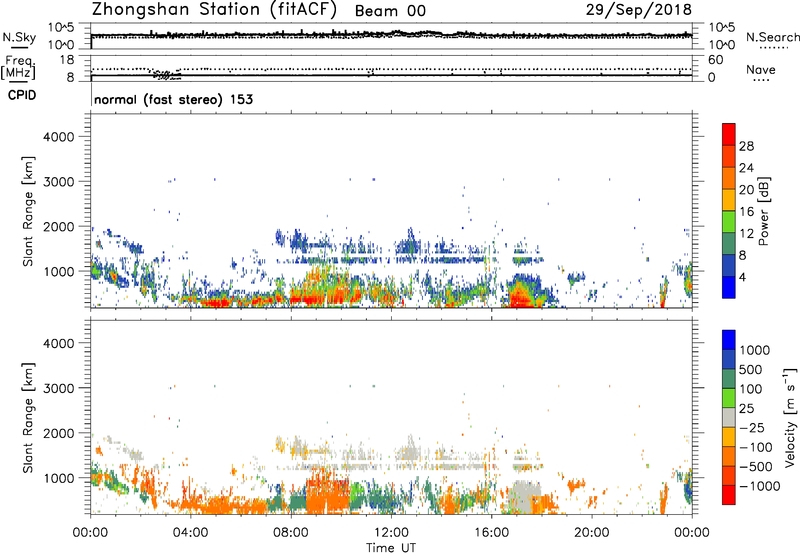Click the Nave axis value 60
The image size is (800, 554).
[716, 60]
